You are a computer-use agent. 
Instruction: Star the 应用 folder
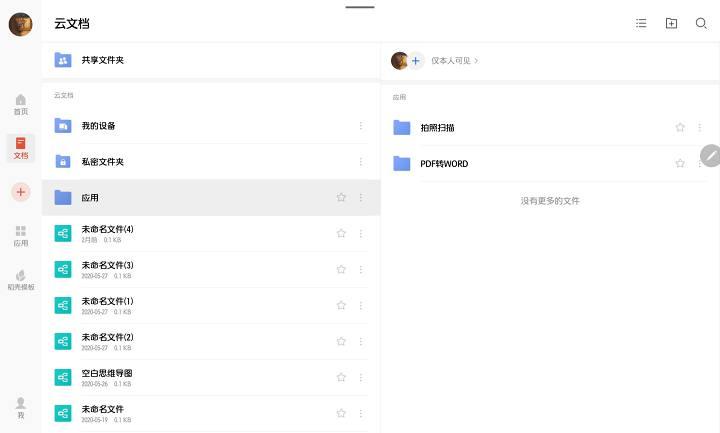pos(341,198)
